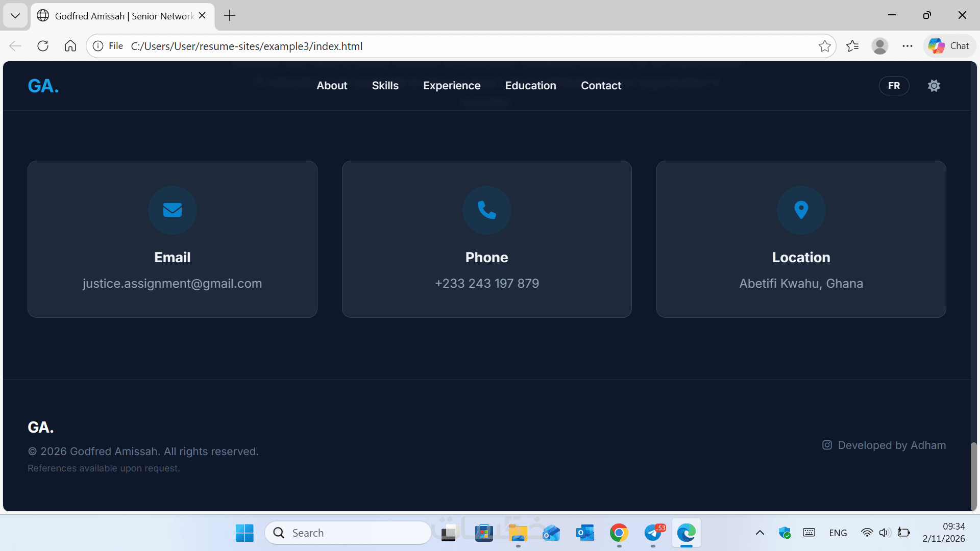This screenshot has height=551, width=980.
Task: Open the browser Favorites list icon
Action: point(852,46)
